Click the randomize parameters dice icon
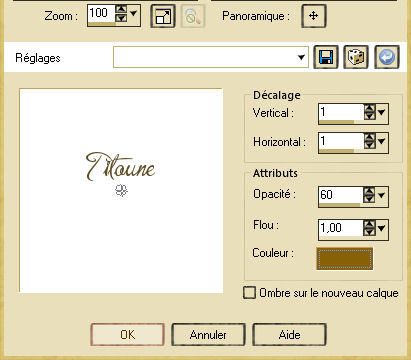Screen dimensions: 411x360 coord(356,57)
